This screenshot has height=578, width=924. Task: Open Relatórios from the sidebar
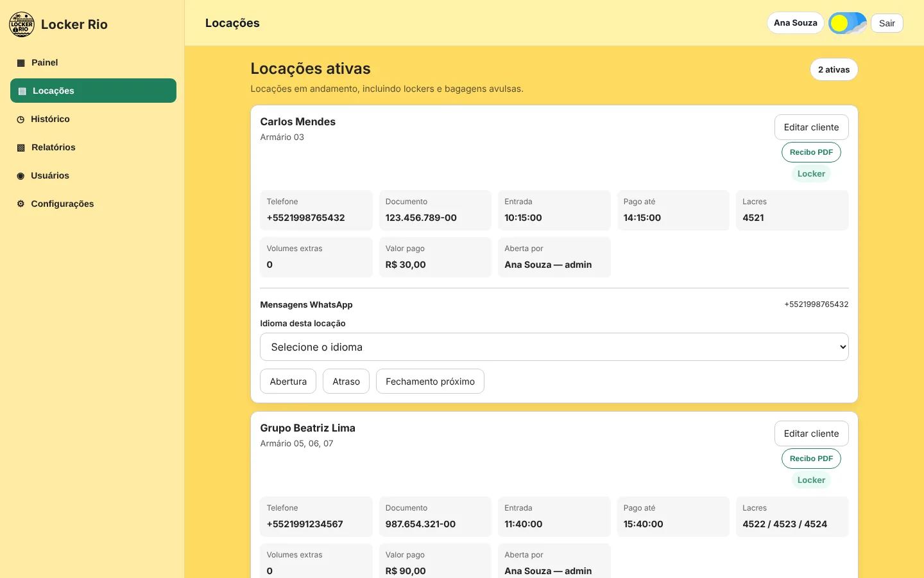coord(93,147)
